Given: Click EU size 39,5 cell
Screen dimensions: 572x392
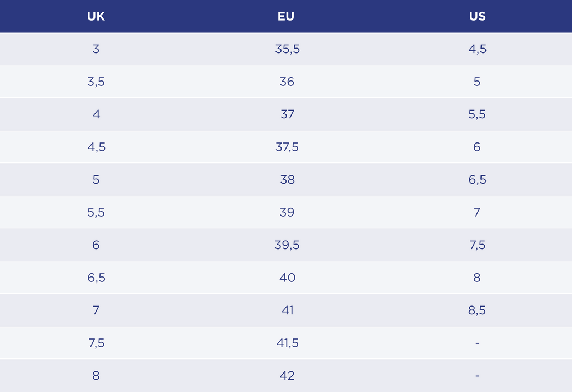Looking at the screenshot, I should (287, 245).
